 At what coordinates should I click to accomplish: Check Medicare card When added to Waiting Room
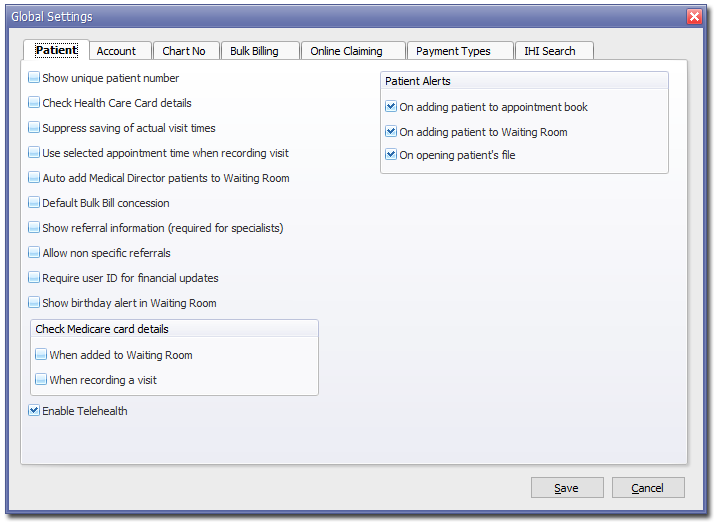point(41,355)
